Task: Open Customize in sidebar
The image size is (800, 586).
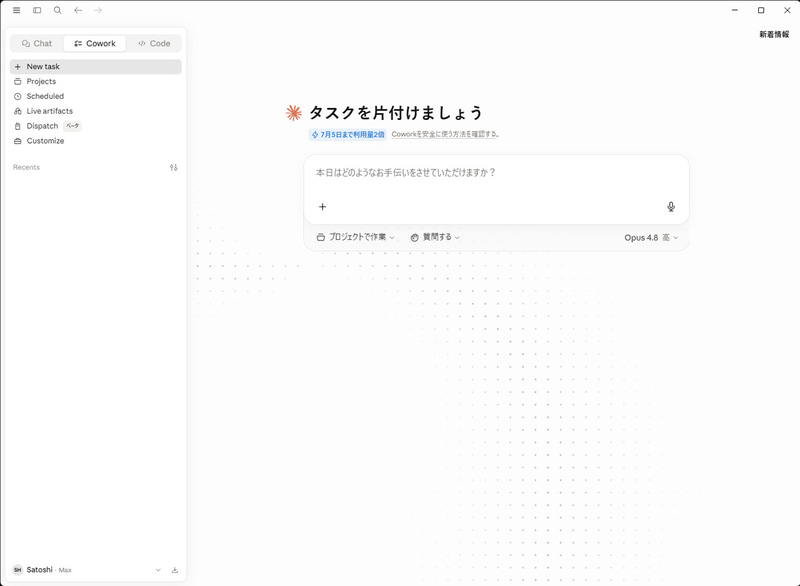Action: pyautogui.click(x=95, y=141)
